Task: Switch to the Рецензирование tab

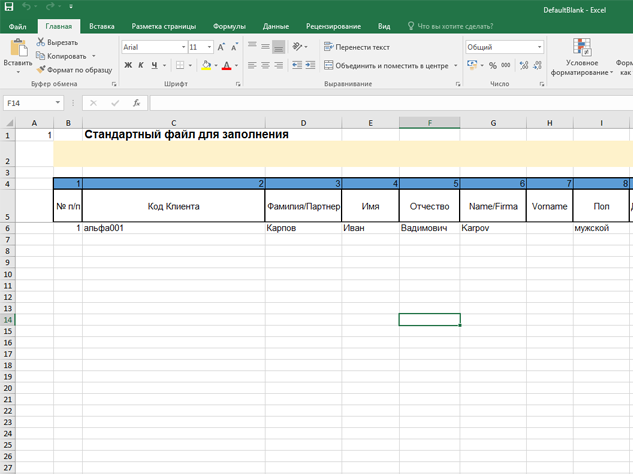Action: point(333,26)
